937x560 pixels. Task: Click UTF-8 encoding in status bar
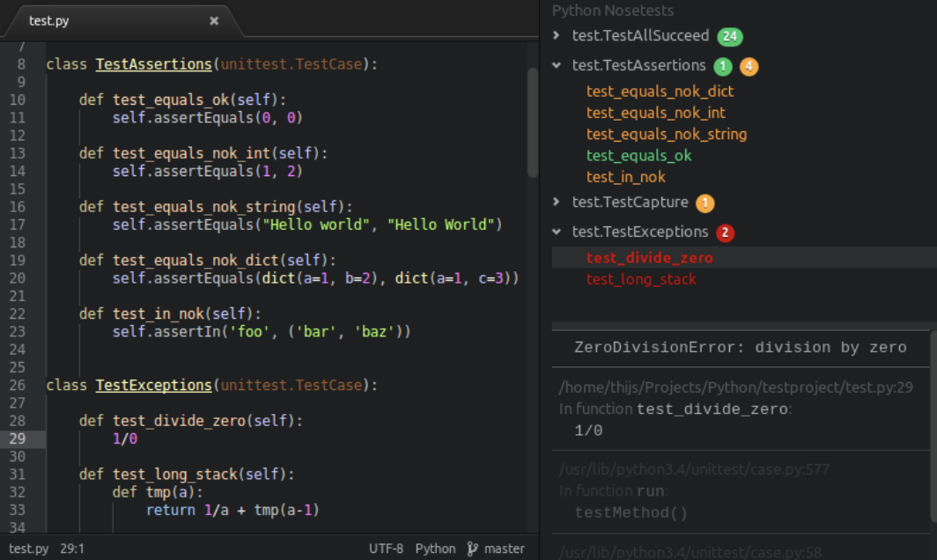click(386, 549)
